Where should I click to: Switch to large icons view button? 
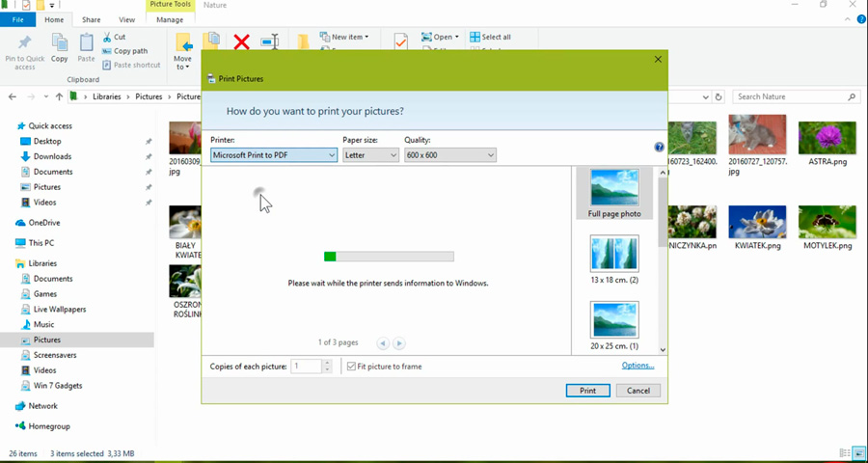(858, 453)
